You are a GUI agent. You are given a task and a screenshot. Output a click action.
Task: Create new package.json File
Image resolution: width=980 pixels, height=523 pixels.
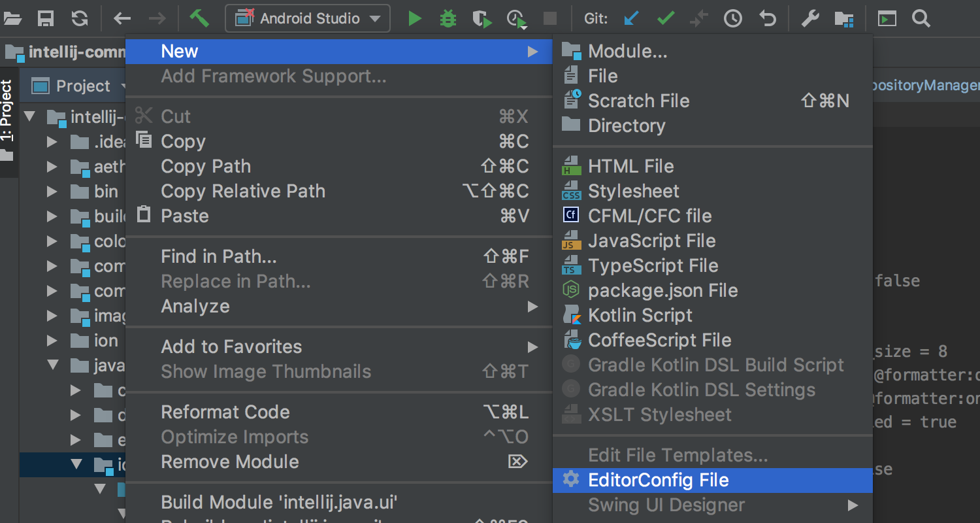[713, 290]
